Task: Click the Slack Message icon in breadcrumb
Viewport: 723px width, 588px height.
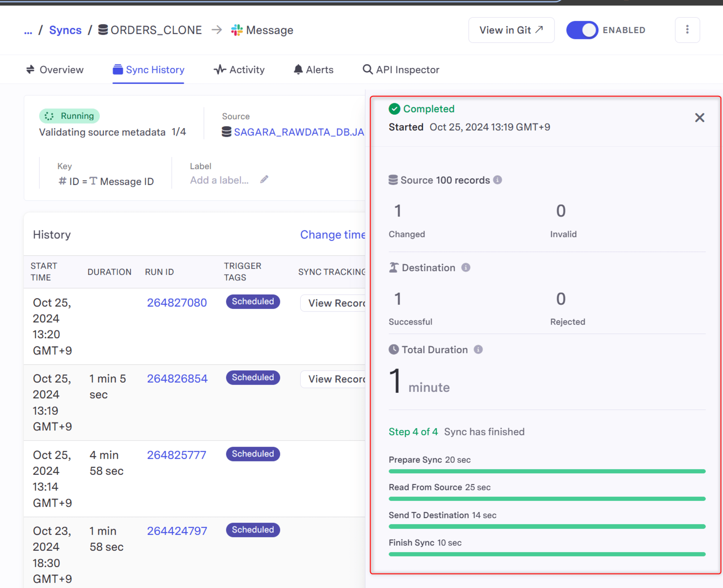Action: click(x=237, y=30)
